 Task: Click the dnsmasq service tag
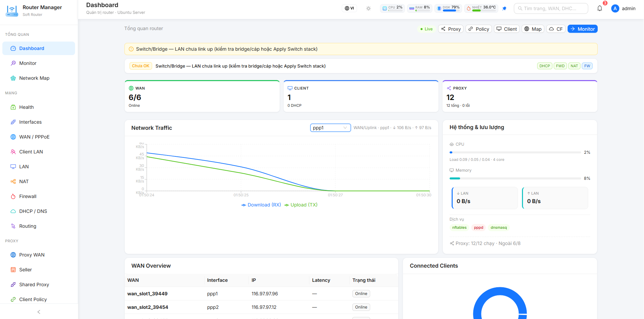(499, 227)
